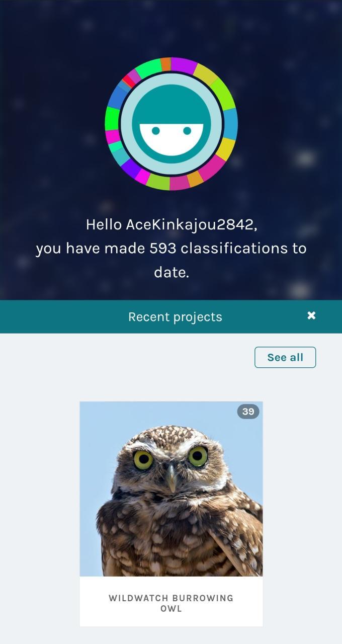Select the red segment of the ring

tap(128, 81)
